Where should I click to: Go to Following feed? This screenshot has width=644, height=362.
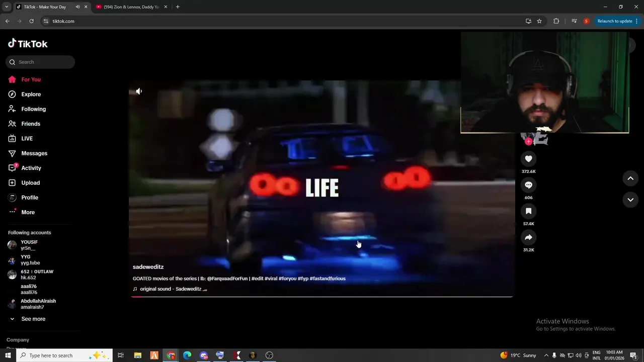point(27,109)
